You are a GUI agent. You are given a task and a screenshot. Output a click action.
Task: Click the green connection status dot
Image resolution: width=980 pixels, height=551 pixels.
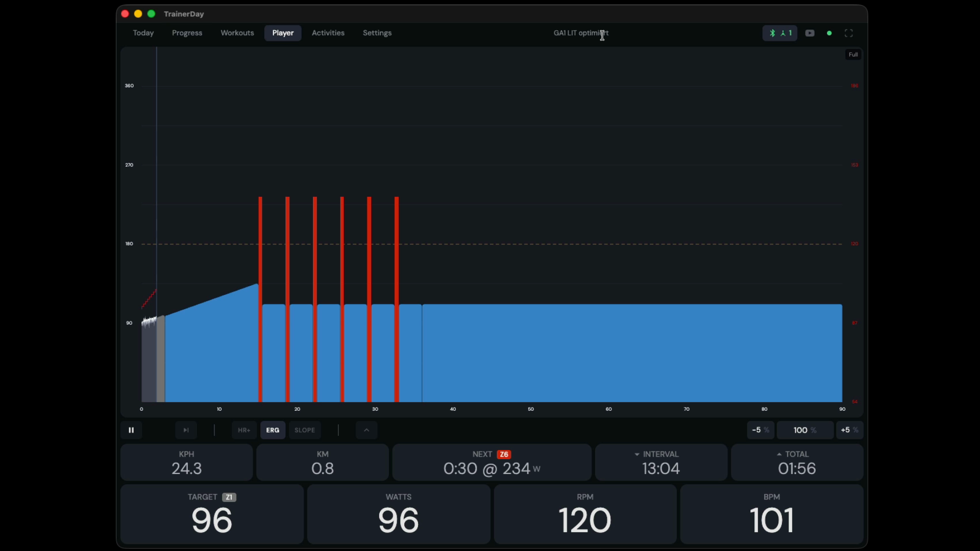(829, 33)
